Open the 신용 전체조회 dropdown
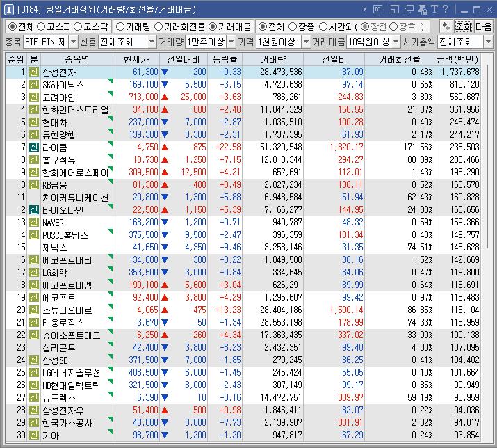Image resolution: width=497 pixels, height=448 pixels. tap(152, 42)
